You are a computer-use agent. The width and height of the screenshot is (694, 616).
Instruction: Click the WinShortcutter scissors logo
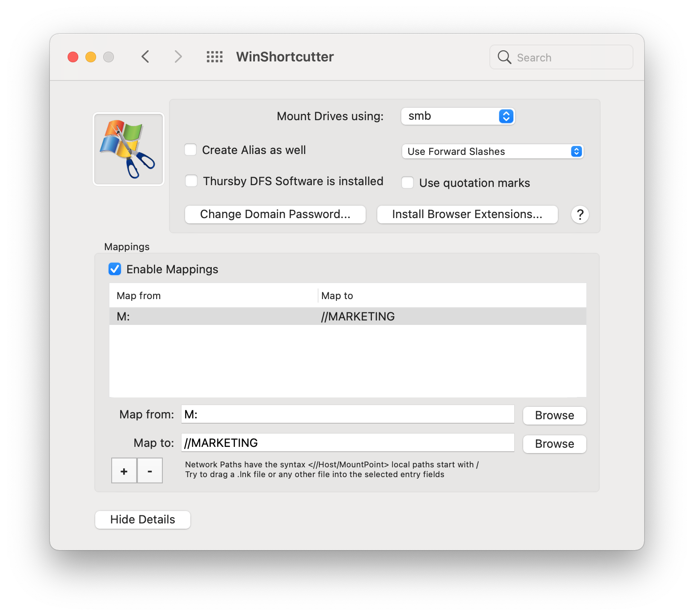click(129, 149)
